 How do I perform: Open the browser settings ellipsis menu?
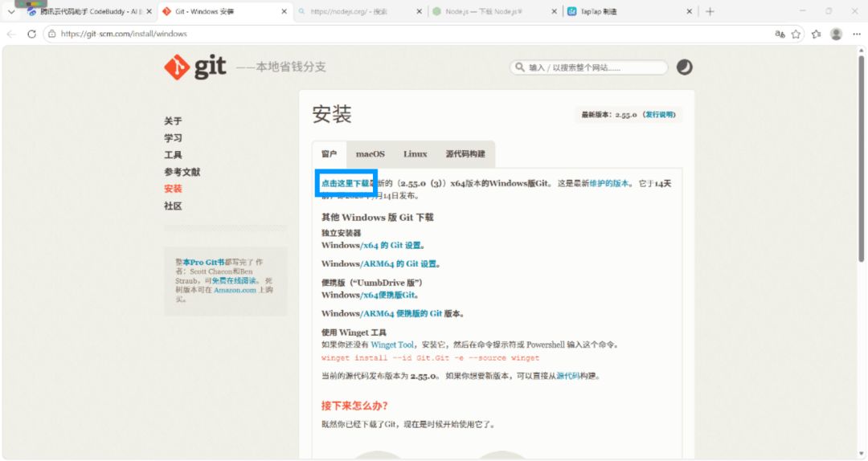[857, 34]
